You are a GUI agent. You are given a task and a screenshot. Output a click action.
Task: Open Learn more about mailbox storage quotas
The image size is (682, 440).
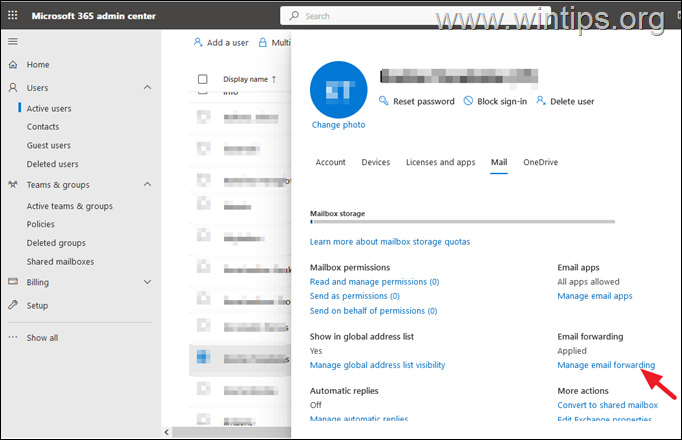(x=390, y=242)
